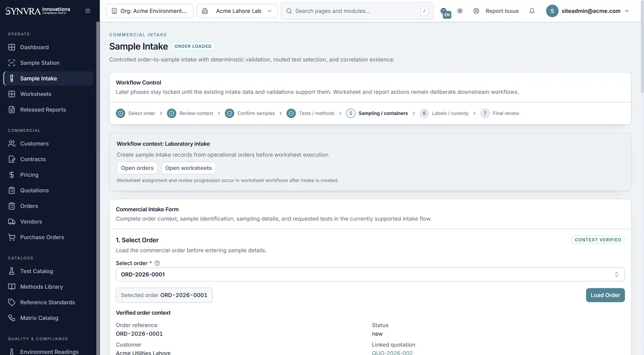Click the Report Issue button
The width and height of the screenshot is (644, 355).
[x=496, y=11]
